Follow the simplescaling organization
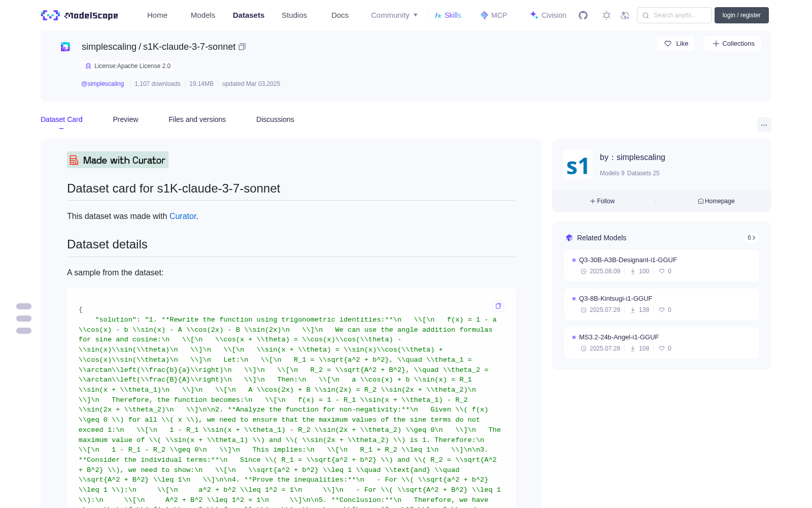The width and height of the screenshot is (812, 508). pos(602,201)
